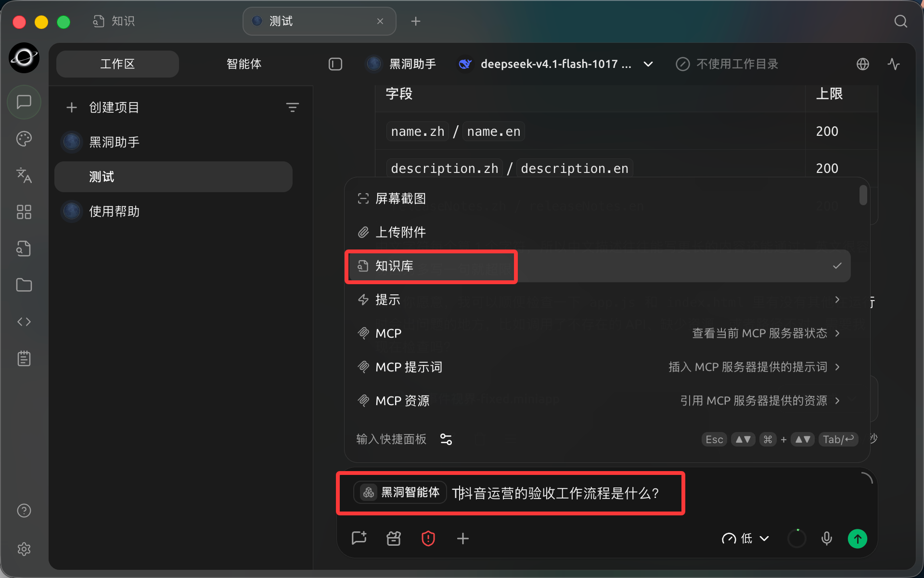The height and width of the screenshot is (578, 924).
Task: Open the knowledge search document icon in sidebar
Action: [x=24, y=249]
